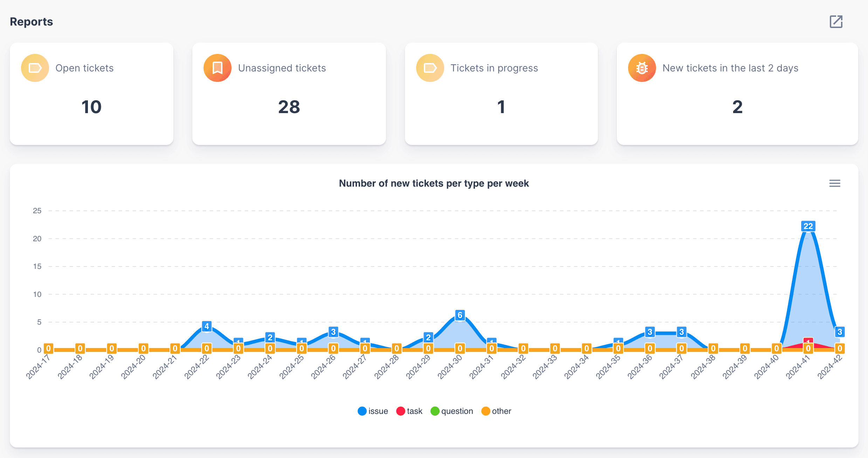Screen dimensions: 868x458
Task: Open the Unassigned tickets count 28
Action: coord(289,107)
